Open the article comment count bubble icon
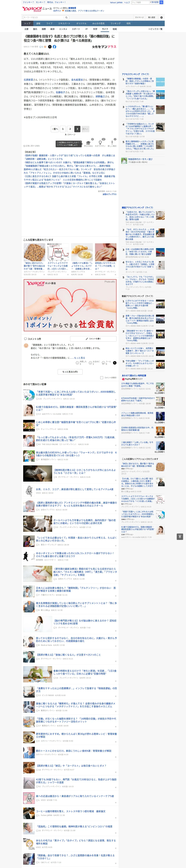 41,47
